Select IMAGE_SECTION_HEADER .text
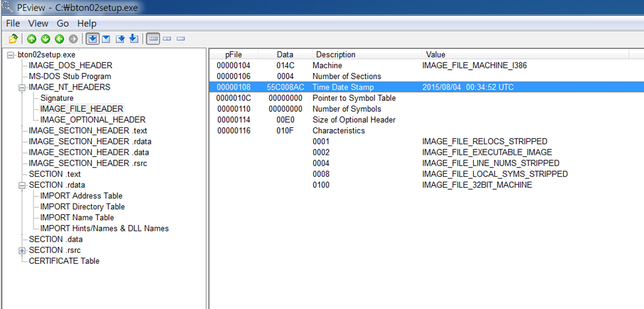This screenshot has width=644, height=309. click(88, 131)
